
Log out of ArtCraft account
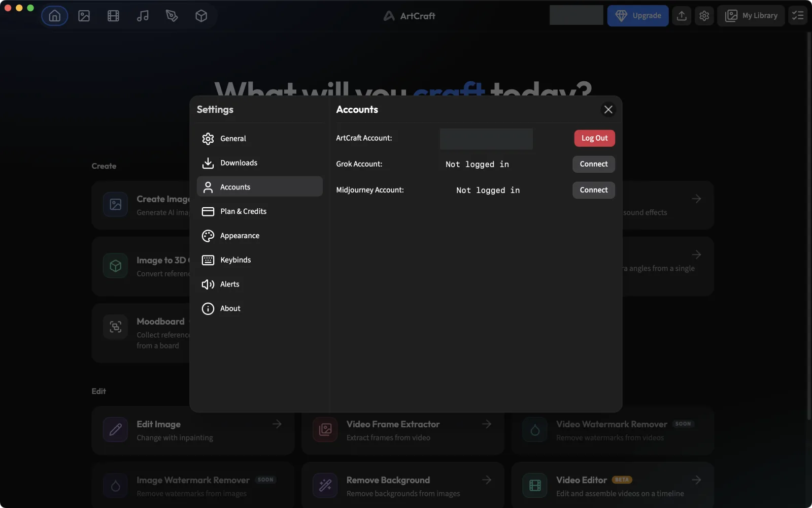coord(594,138)
